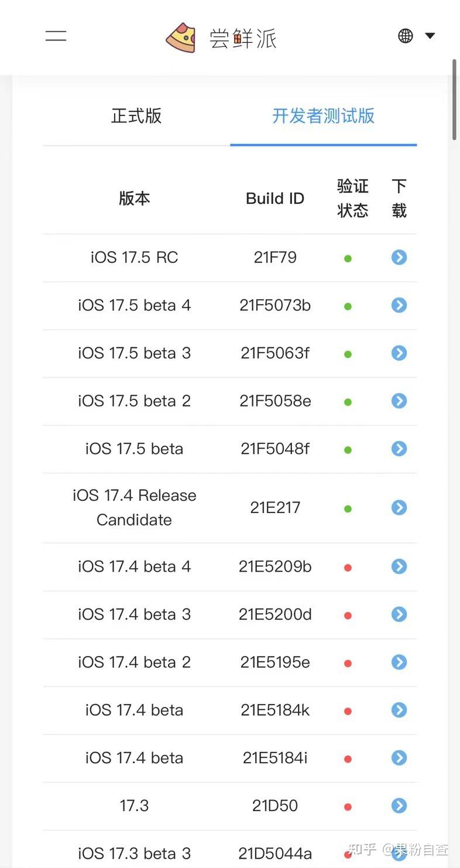Select the 开发者测试版 tab
This screenshot has width=460, height=868.
323,117
